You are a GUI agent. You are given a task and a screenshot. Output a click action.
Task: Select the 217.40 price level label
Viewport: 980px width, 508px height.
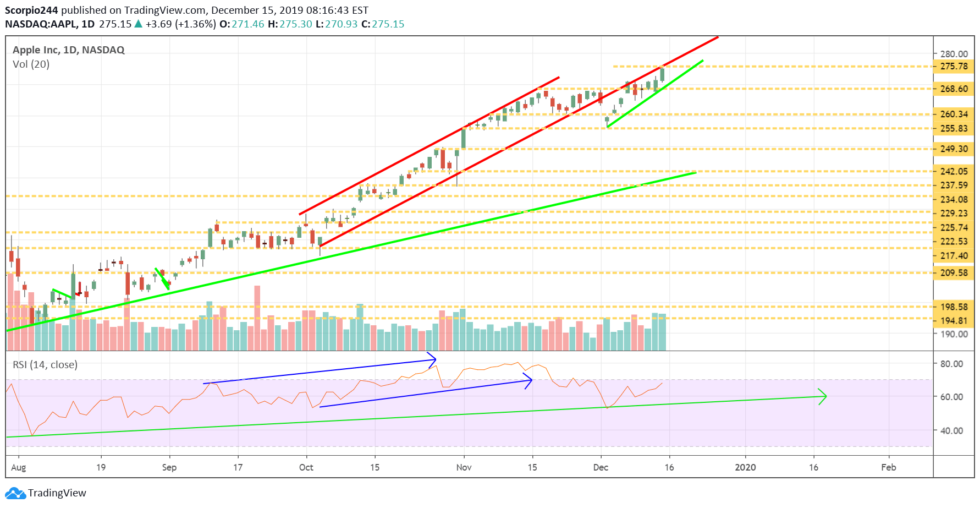tap(954, 256)
